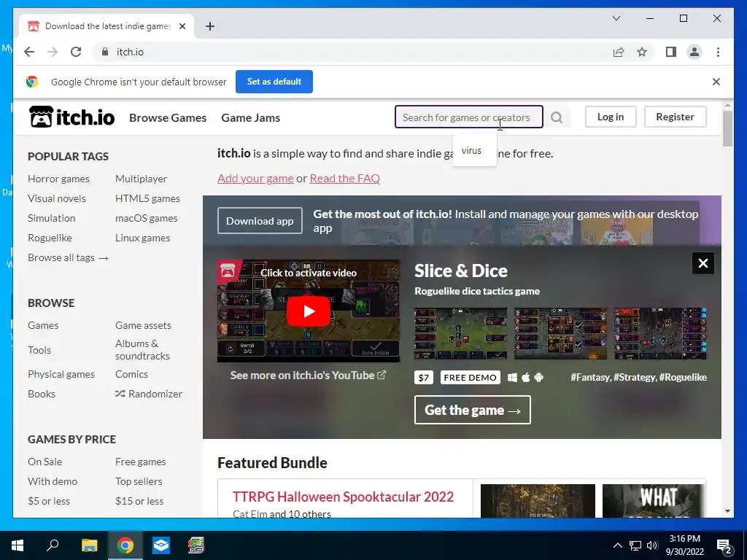Close the itch.io tab
The height and width of the screenshot is (560, 747).
point(182,26)
